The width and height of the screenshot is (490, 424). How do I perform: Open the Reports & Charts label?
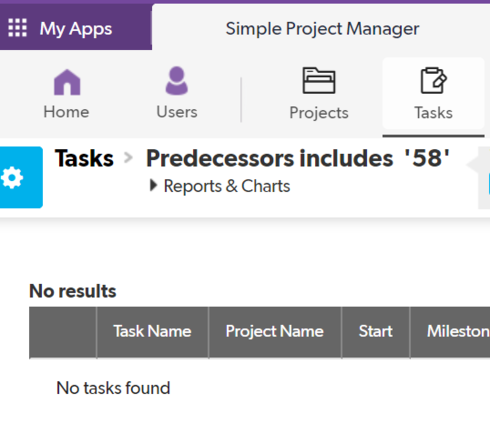[x=227, y=186]
